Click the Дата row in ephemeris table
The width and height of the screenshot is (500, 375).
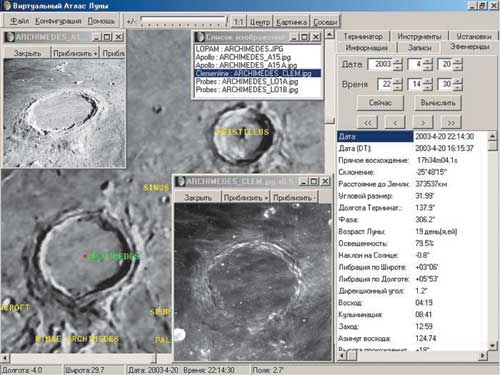point(412,136)
